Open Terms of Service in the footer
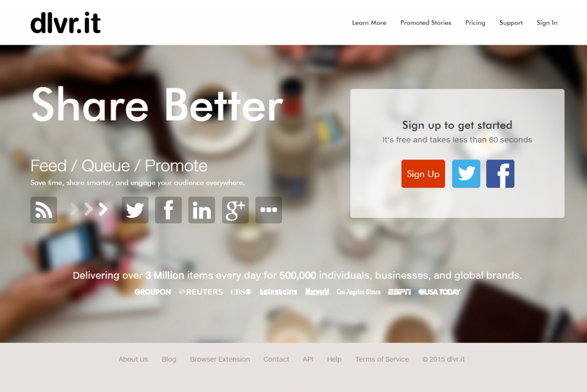The width and height of the screenshot is (587, 392). (382, 359)
